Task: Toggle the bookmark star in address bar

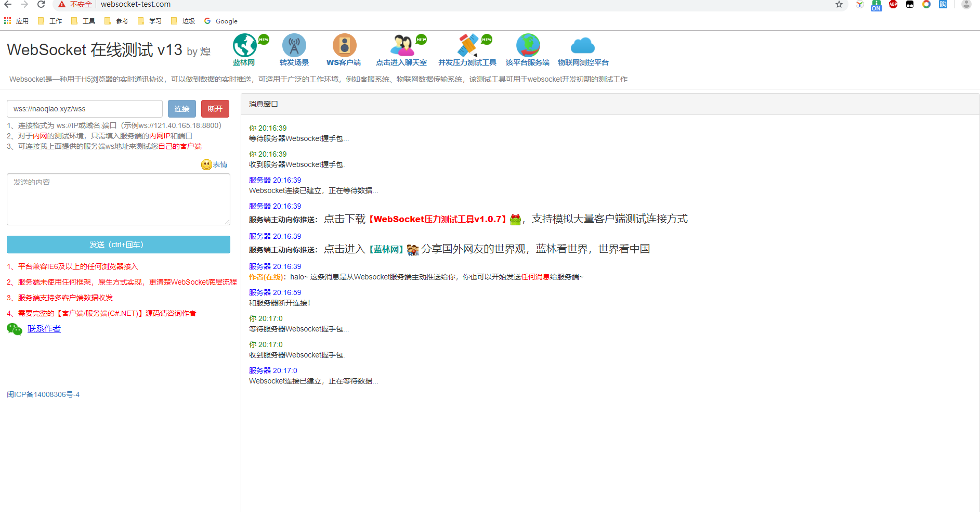Action: 839,4
